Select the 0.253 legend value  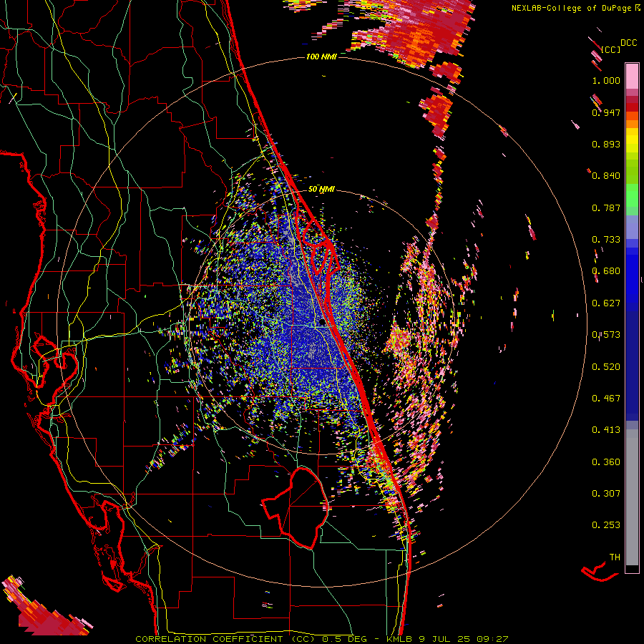[606, 525]
